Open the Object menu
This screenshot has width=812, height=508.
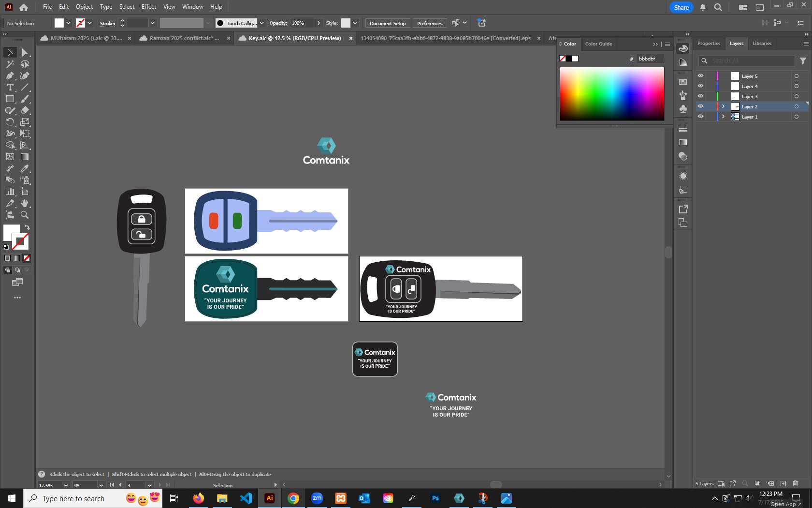[84, 7]
